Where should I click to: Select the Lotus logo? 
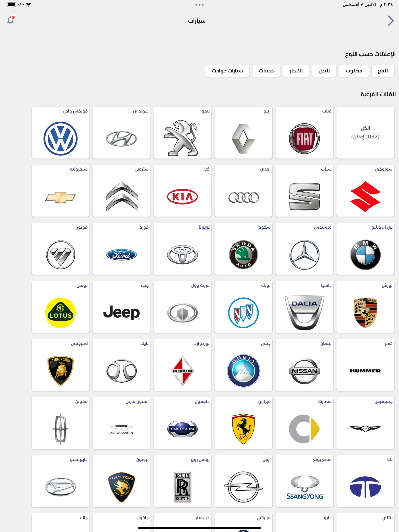(61, 313)
